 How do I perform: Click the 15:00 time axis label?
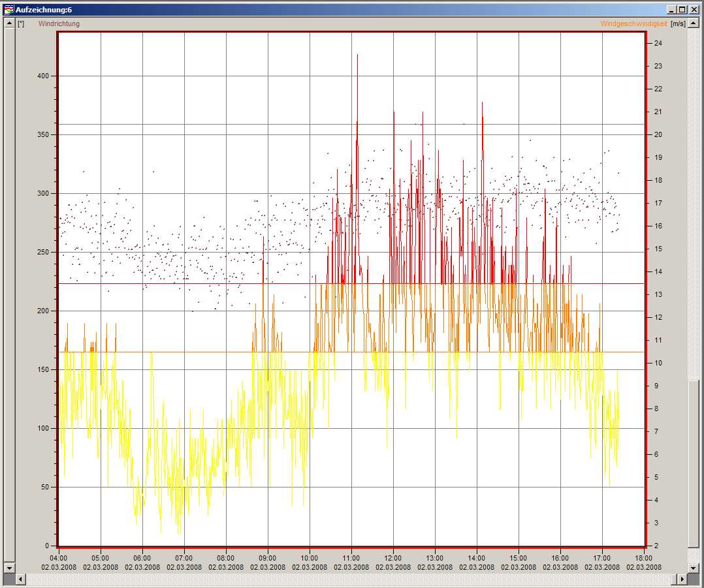518,559
